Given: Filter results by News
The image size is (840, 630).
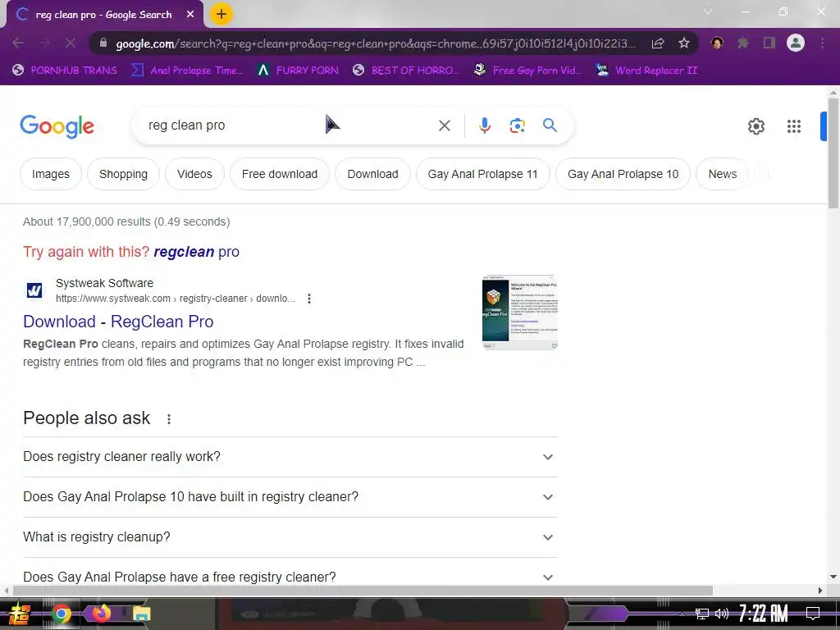Looking at the screenshot, I should coord(722,174).
